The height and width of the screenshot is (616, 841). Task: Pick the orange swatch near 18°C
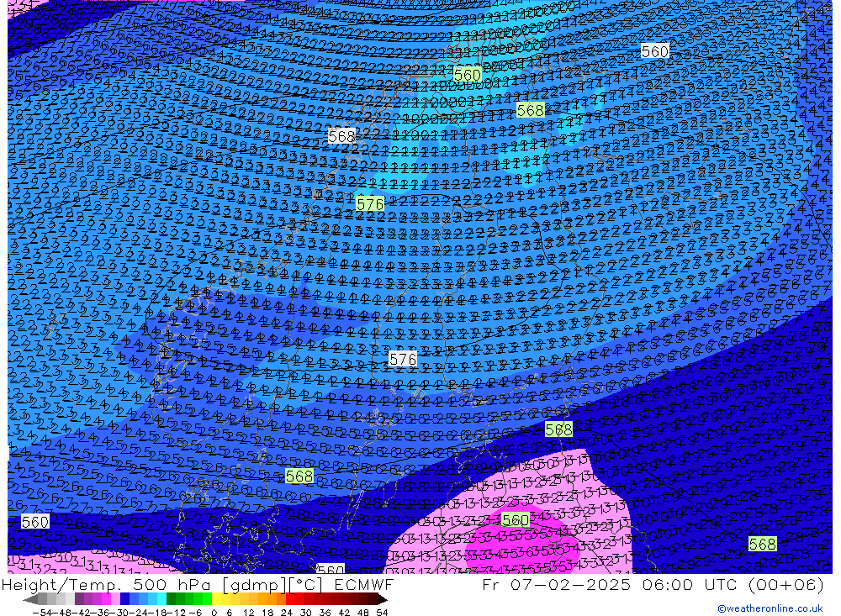[x=272, y=600]
